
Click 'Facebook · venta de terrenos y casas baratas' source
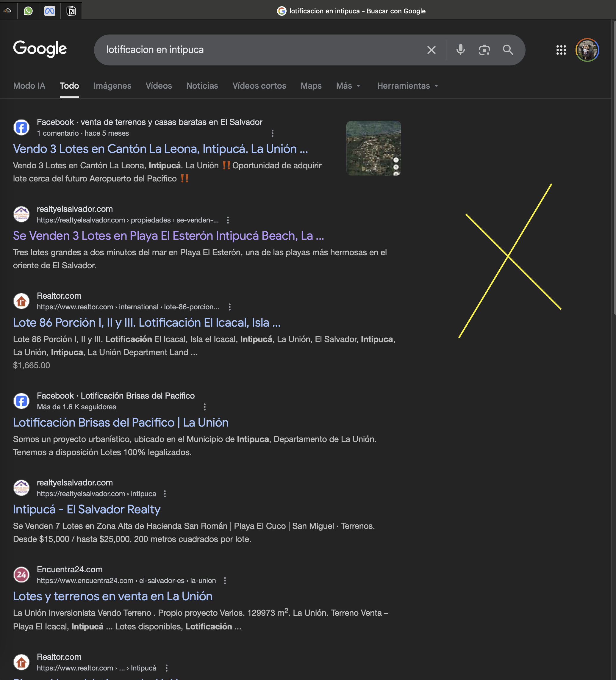click(x=150, y=122)
